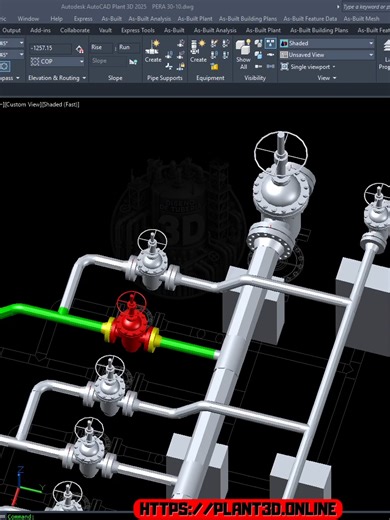The width and height of the screenshot is (390, 520).
Task: Click the Visibility panel title
Action: coord(255,78)
